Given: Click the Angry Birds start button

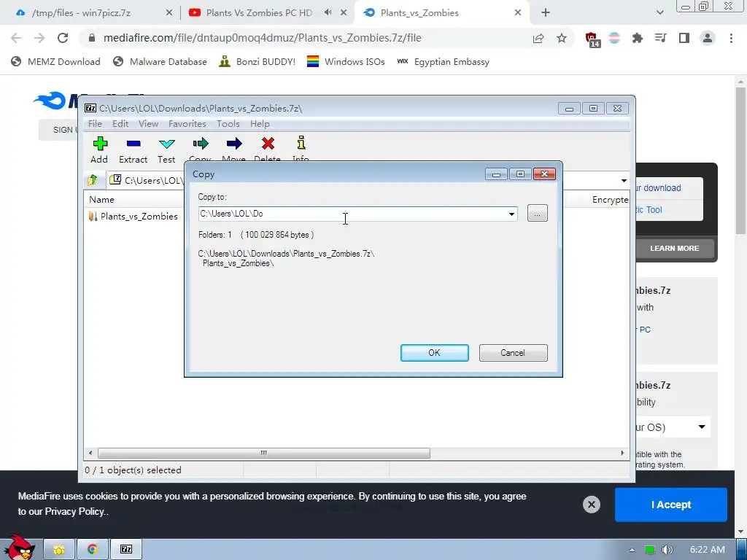Looking at the screenshot, I should pos(19,547).
